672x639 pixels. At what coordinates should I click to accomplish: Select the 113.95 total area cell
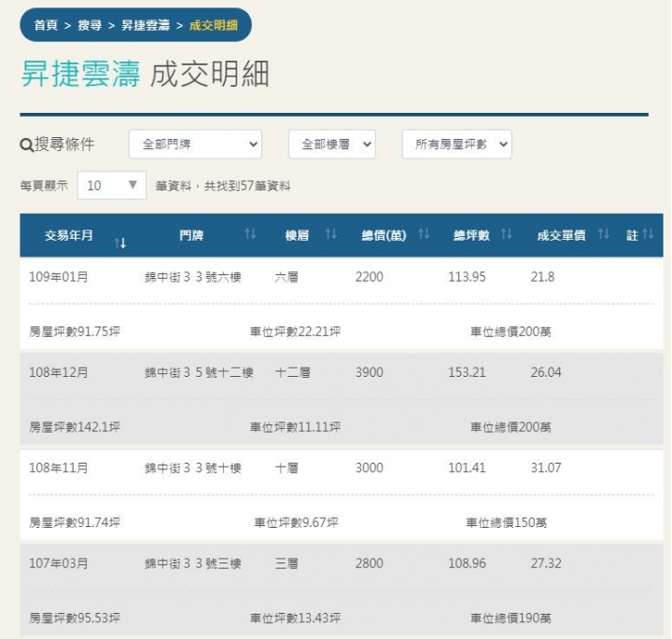[x=467, y=277]
